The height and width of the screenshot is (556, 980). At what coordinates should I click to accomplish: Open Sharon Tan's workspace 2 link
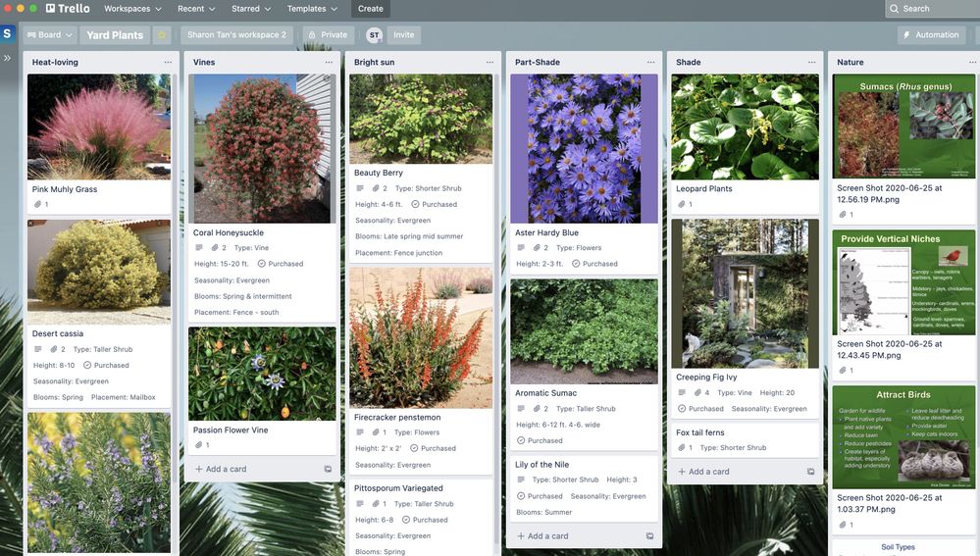pyautogui.click(x=236, y=35)
